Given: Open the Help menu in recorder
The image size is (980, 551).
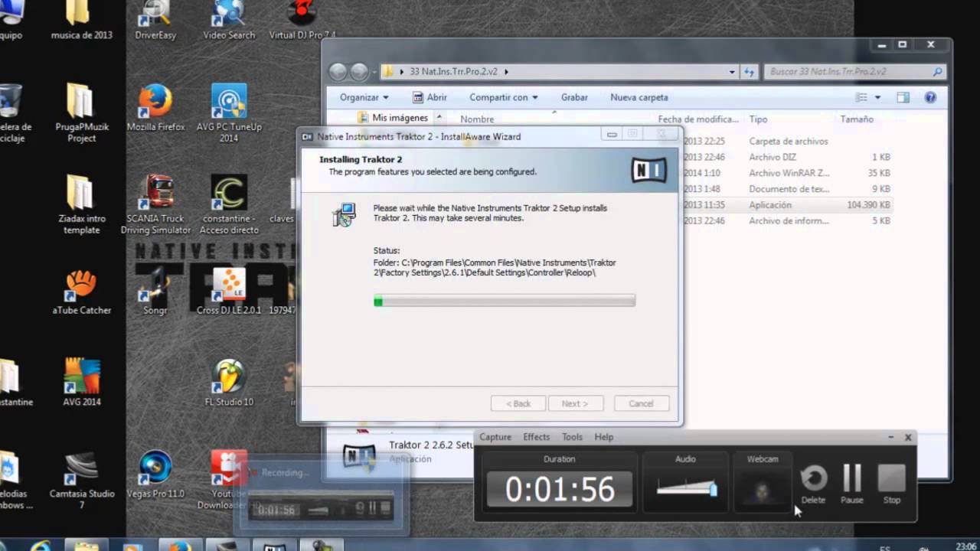Looking at the screenshot, I should [604, 437].
